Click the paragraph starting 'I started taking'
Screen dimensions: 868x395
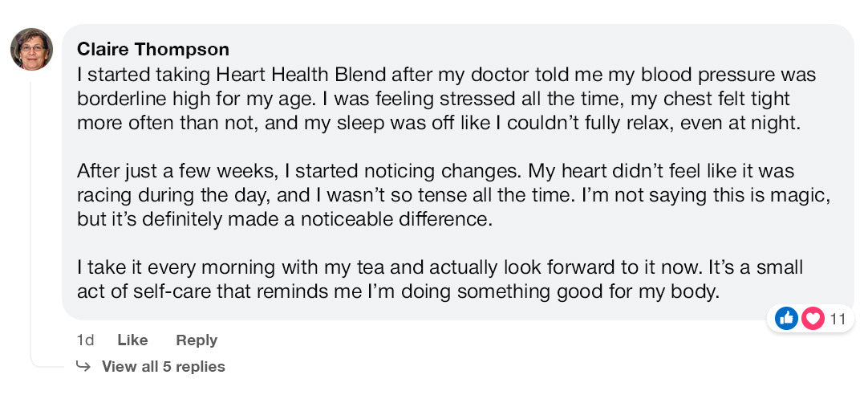(446, 99)
